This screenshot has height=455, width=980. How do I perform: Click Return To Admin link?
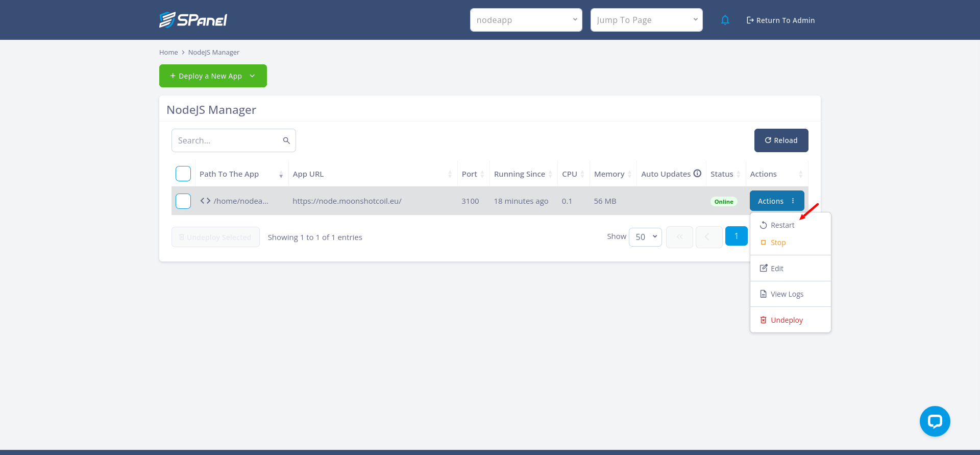780,20
